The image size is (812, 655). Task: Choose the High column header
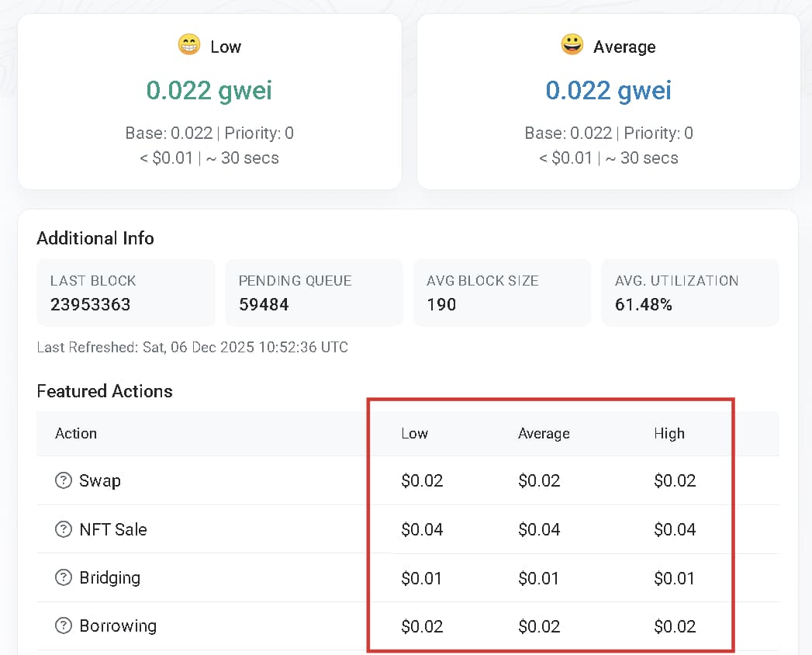(x=669, y=434)
